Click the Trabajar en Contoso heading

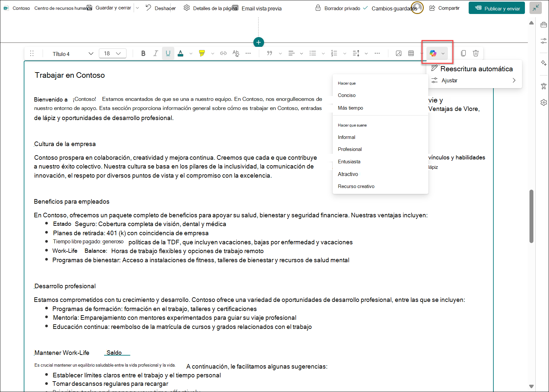[70, 75]
